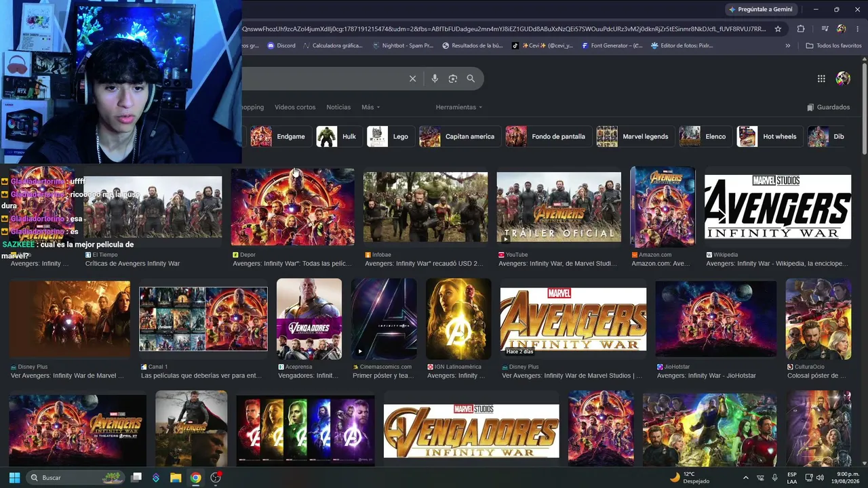Viewport: 868px width, 488px height.
Task: Click the Windows taskbar Buscar search box
Action: click(75, 477)
